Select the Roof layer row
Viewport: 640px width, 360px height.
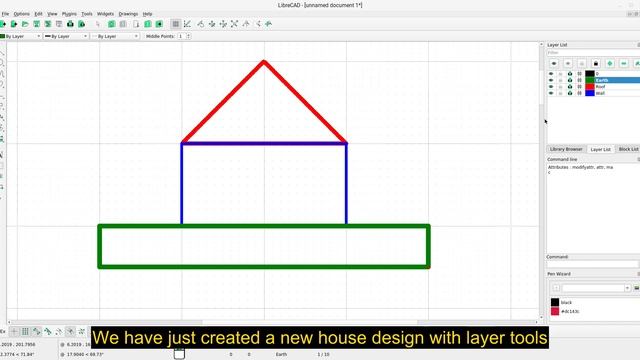[x=594, y=87]
